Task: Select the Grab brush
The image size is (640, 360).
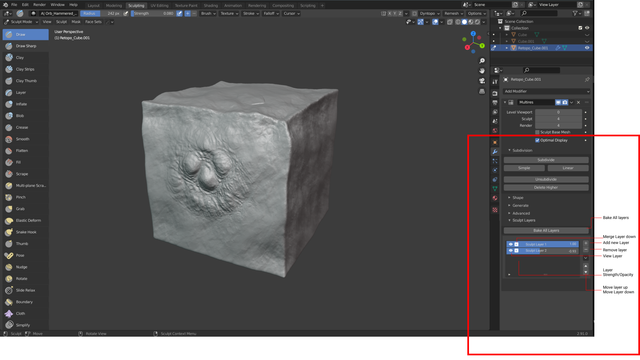Action: (25, 209)
